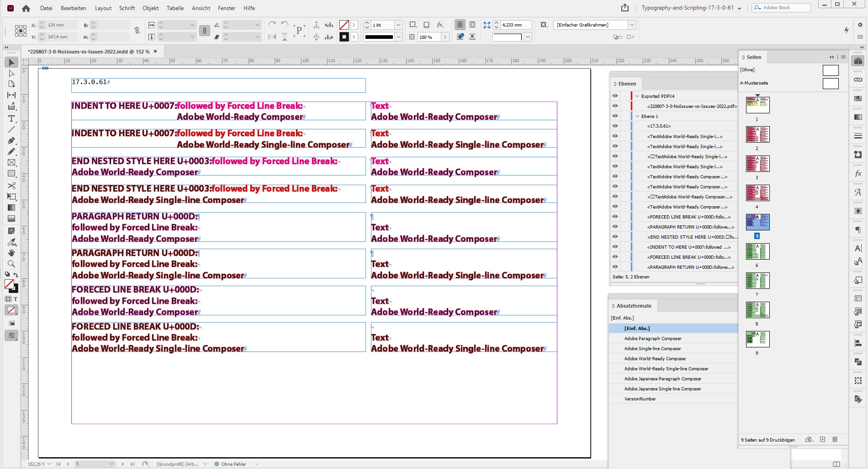Open the Effects fx dock icon
The width and height of the screenshot is (868, 469).
[x=858, y=174]
